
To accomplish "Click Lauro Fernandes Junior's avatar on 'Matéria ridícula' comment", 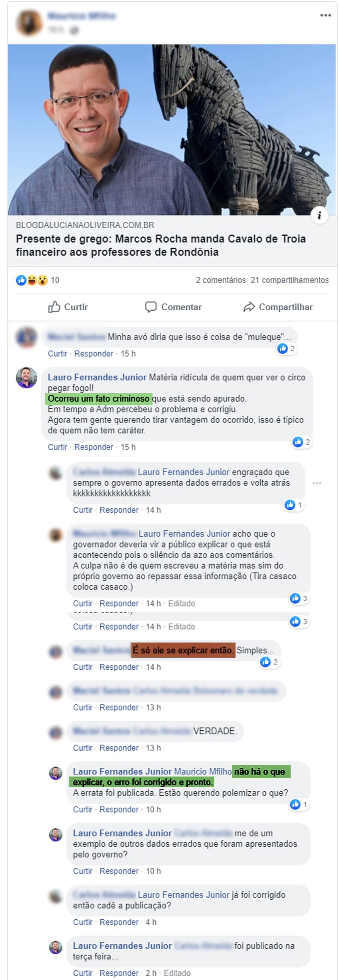I will tap(26, 378).
